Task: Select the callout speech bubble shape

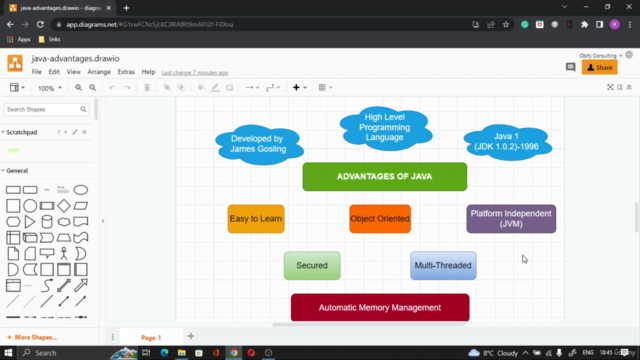Action: 47,253
